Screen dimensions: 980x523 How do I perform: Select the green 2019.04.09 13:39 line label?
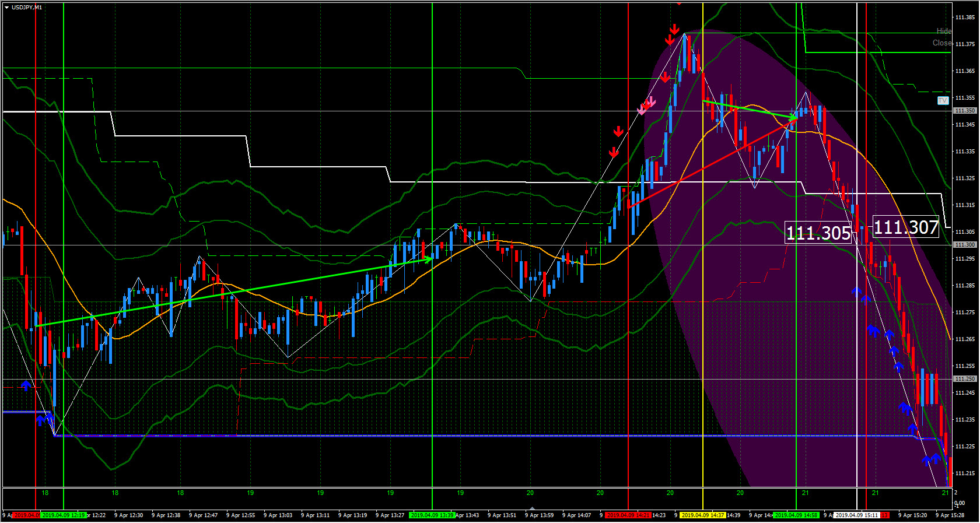(432, 515)
